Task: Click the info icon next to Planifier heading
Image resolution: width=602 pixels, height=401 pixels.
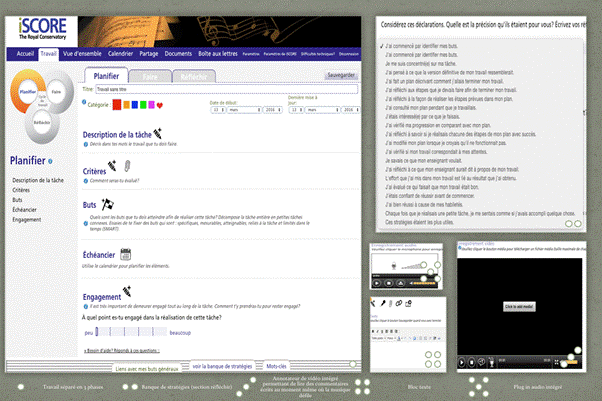Action: [50, 161]
